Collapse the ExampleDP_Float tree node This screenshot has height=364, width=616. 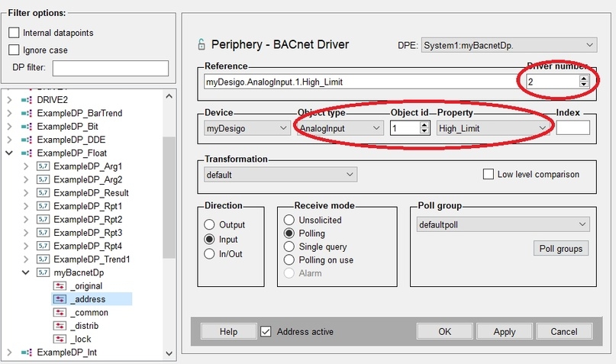(9, 153)
